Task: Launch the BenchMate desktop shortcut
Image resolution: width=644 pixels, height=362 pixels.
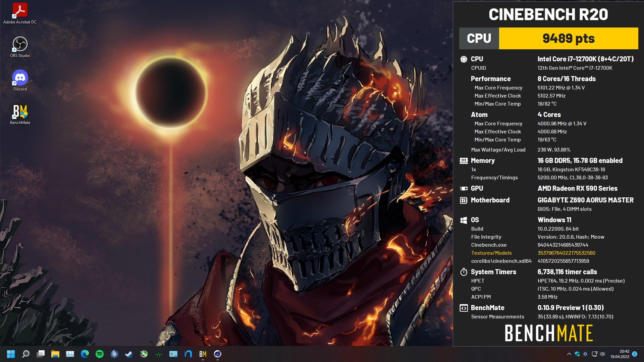Action: pyautogui.click(x=20, y=114)
